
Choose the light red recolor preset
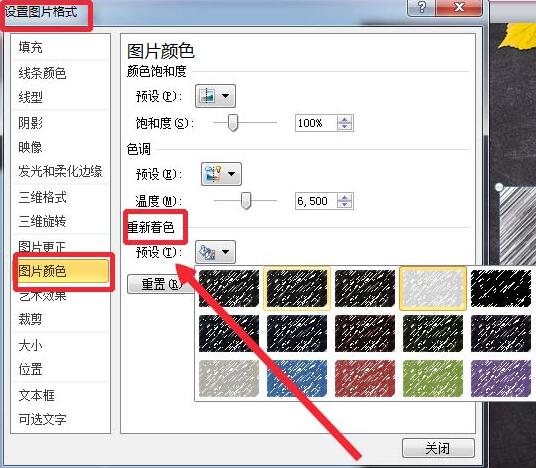(x=365, y=378)
